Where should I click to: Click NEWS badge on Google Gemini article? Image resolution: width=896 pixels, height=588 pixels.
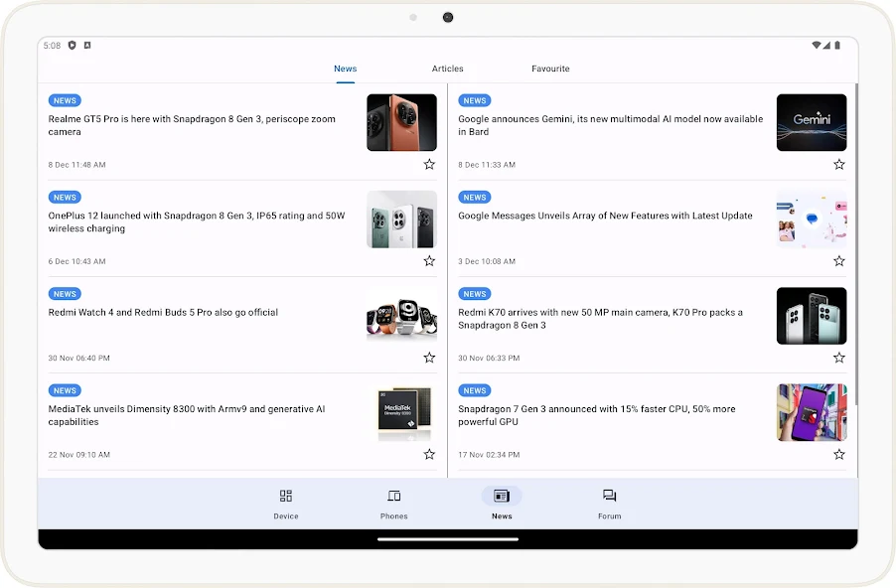tap(474, 100)
